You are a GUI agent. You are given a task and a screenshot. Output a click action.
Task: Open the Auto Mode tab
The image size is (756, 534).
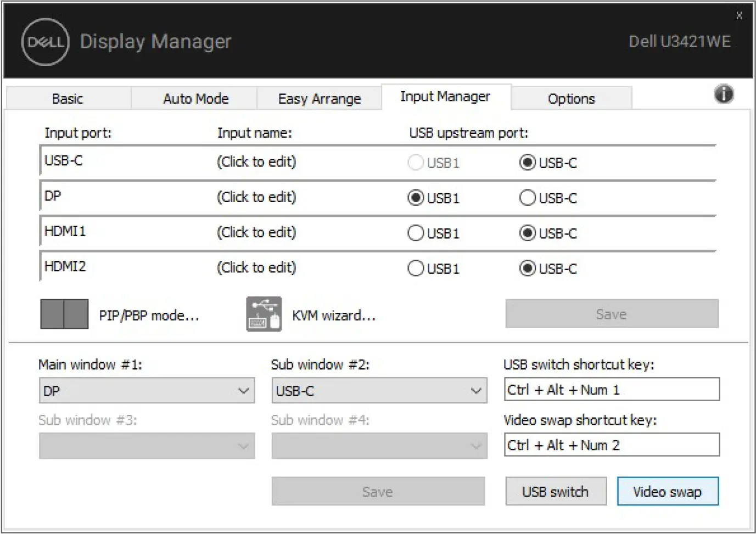pyautogui.click(x=195, y=98)
